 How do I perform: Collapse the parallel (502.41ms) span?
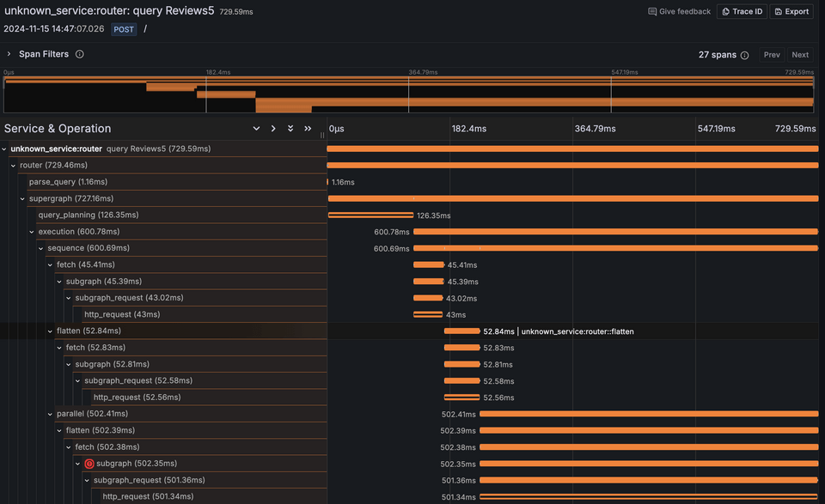(50, 414)
